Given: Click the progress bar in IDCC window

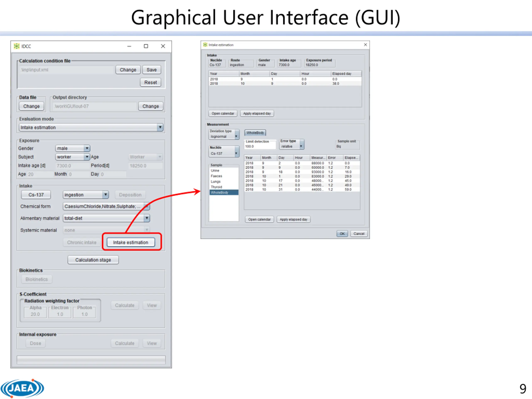Looking at the screenshot, I should pyautogui.click(x=91, y=360).
